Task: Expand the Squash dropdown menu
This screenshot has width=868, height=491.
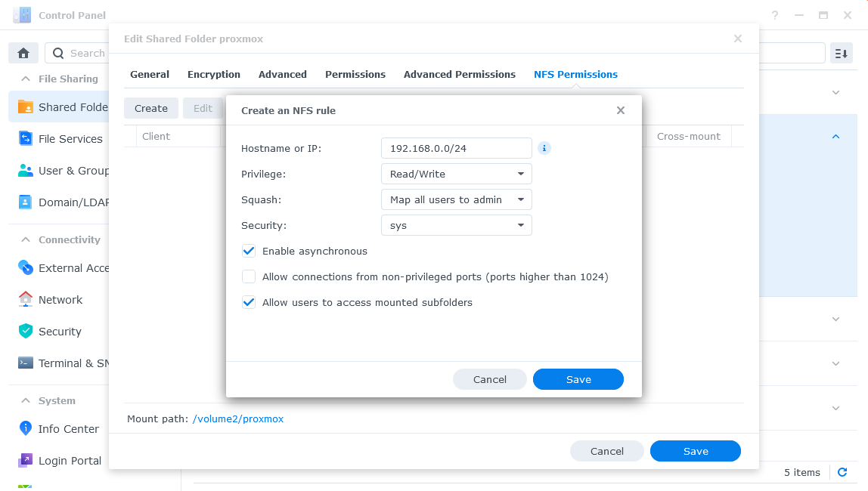Action: pyautogui.click(x=456, y=199)
